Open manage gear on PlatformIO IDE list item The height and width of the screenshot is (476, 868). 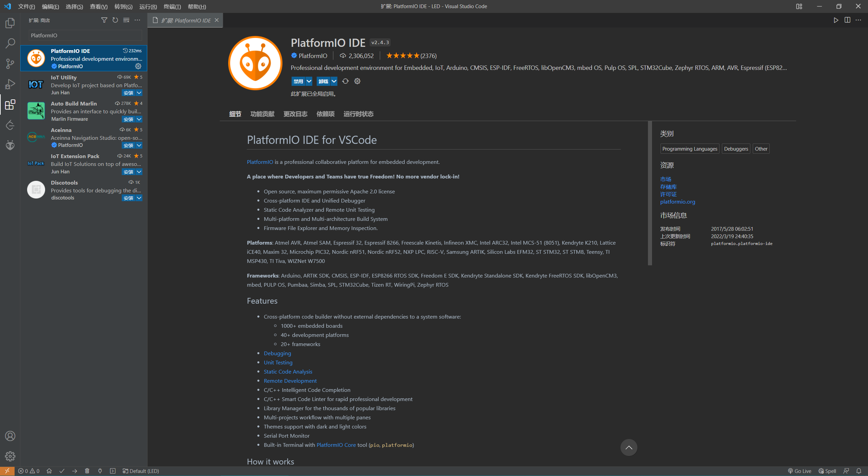(x=138, y=66)
